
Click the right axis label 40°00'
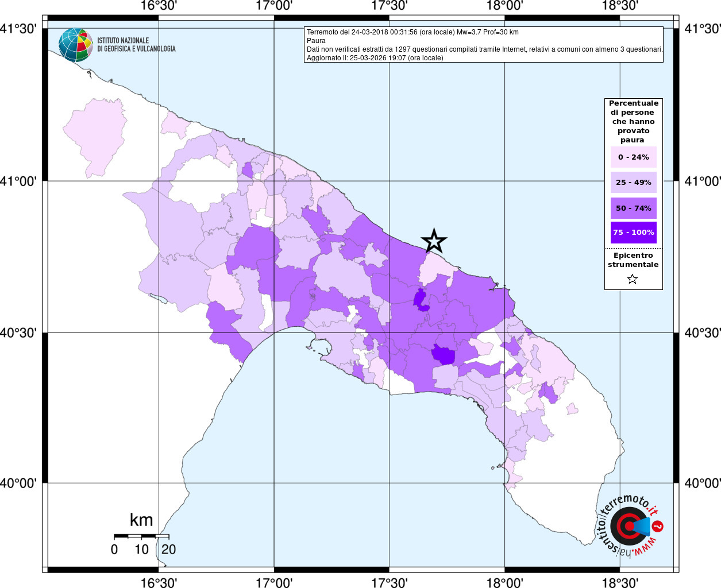click(x=702, y=483)
